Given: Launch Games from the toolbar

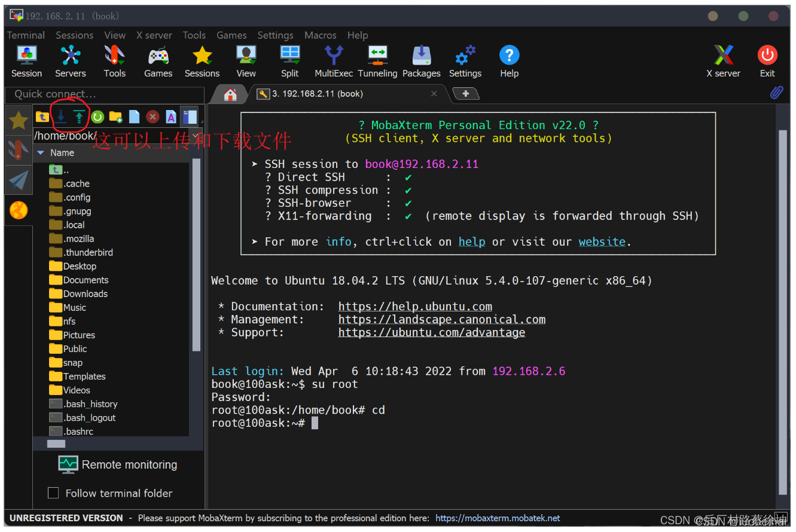Looking at the screenshot, I should 158,62.
